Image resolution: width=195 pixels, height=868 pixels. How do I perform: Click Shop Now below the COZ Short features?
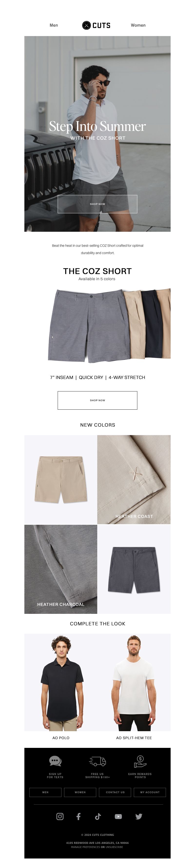(97, 400)
